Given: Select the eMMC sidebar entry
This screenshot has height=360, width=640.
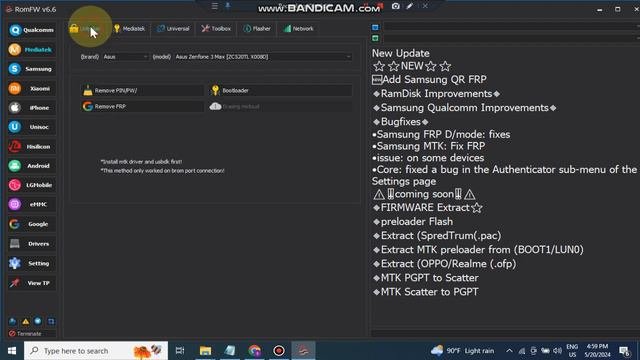Looking at the screenshot, I should 31,204.
